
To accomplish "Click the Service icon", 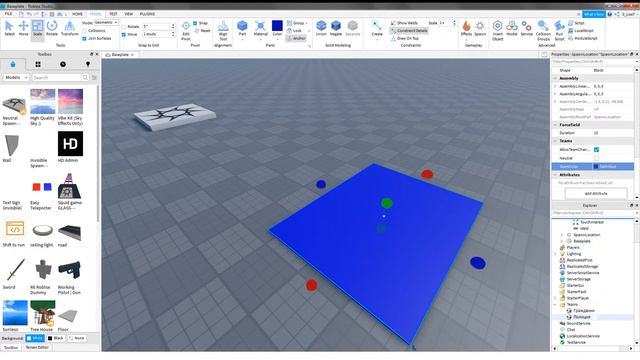I will click(x=527, y=29).
